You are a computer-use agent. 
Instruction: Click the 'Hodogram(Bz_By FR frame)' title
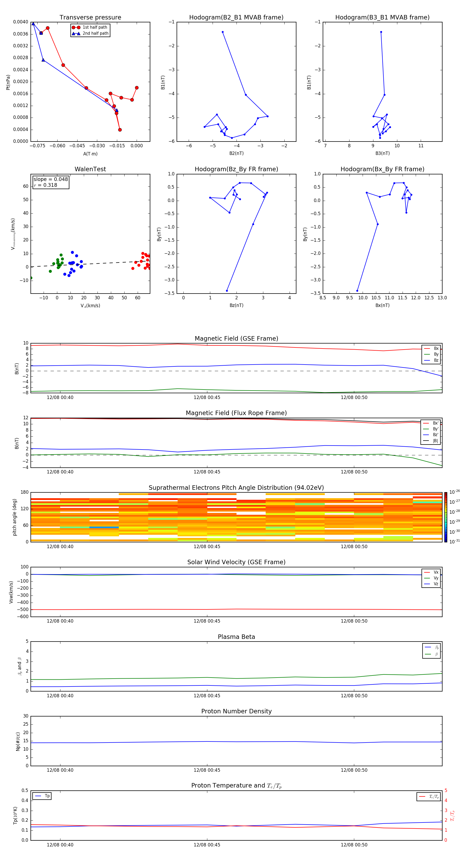point(236,169)
